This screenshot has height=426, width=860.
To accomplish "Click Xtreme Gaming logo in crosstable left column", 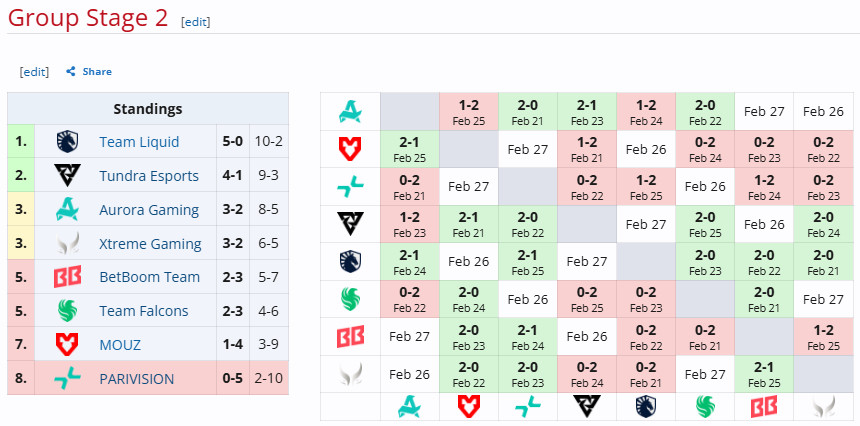I will (x=350, y=374).
